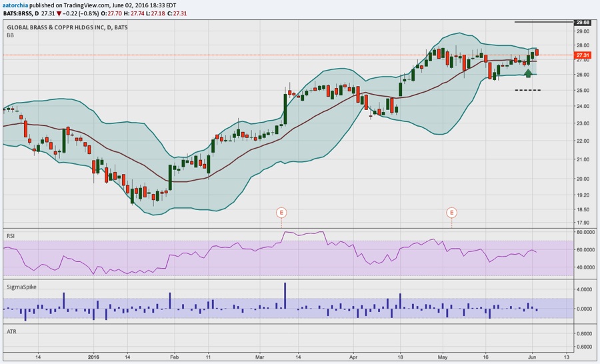Click the 60.0000 RSI axis label

click(585, 249)
